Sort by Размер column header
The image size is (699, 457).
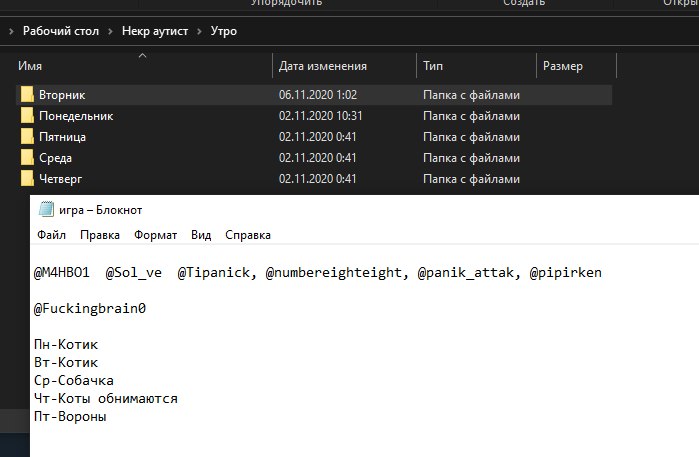pyautogui.click(x=563, y=66)
